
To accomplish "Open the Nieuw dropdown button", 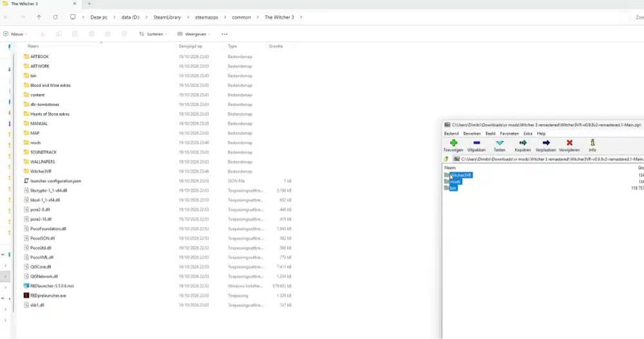I will 15,34.
